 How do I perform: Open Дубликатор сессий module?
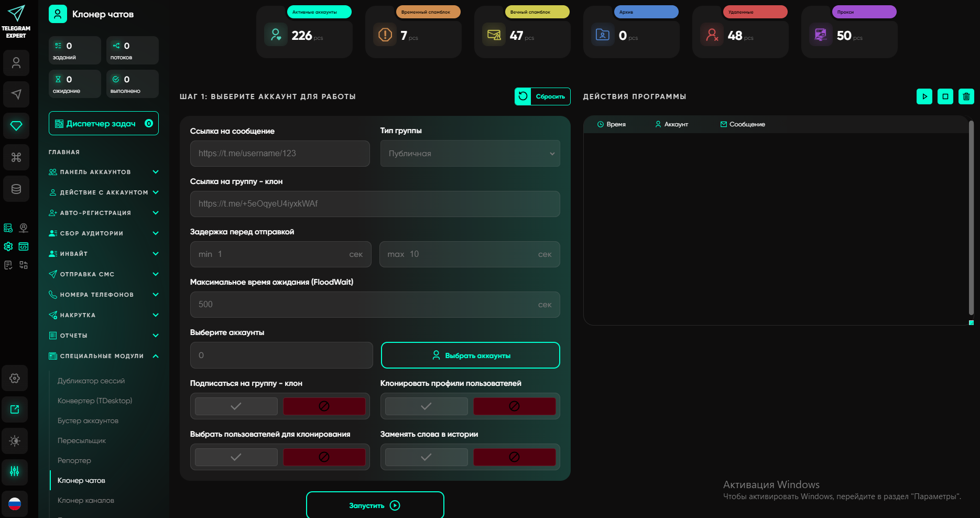point(91,381)
